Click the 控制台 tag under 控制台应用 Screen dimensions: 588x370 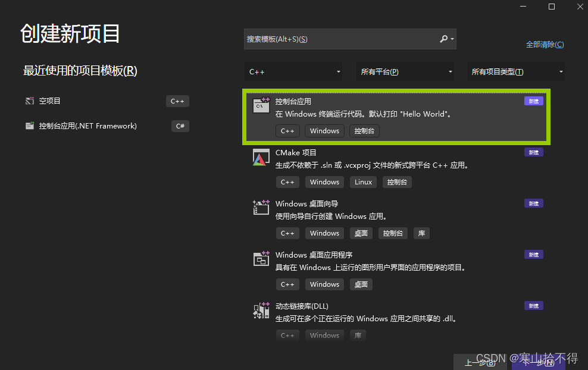(x=364, y=131)
